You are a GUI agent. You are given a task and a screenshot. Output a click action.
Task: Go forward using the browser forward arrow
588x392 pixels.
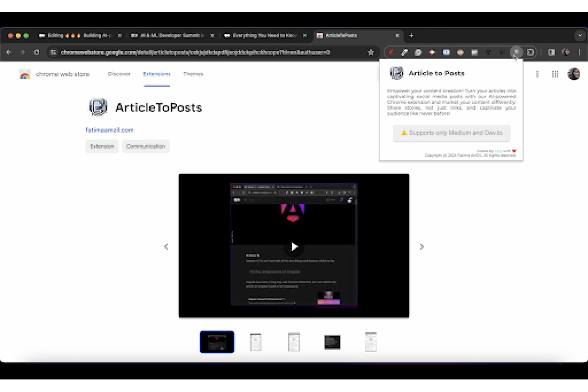pos(22,52)
